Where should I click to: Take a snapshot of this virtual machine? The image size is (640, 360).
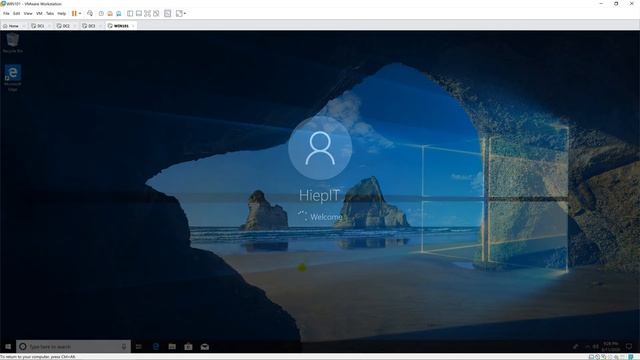click(101, 13)
